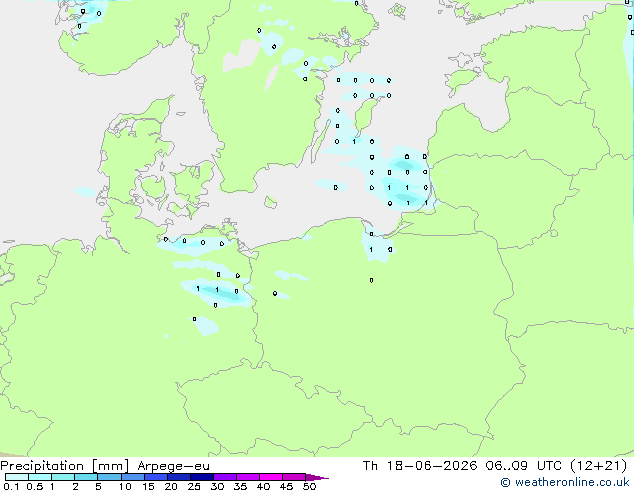This screenshot has height=490, width=634.
Task: Pick the swatch between 45 and 50
Action: point(294,477)
